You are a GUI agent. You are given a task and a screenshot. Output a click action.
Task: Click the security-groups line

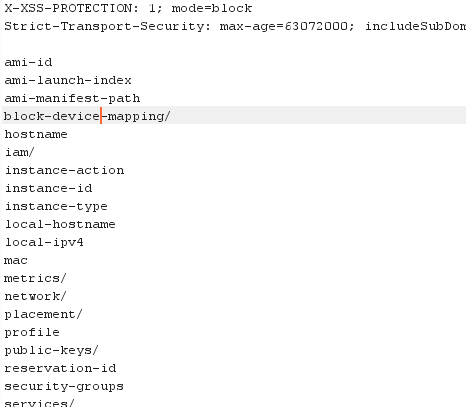tap(64, 386)
